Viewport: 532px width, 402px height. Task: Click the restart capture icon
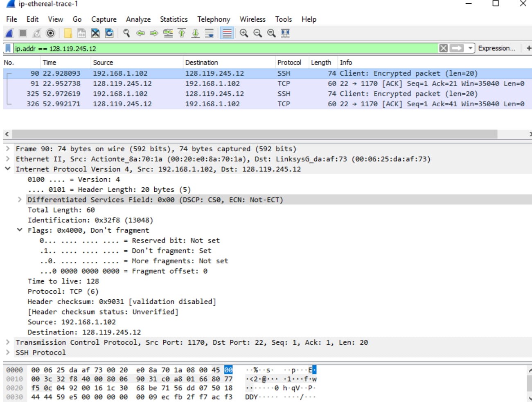(x=37, y=33)
